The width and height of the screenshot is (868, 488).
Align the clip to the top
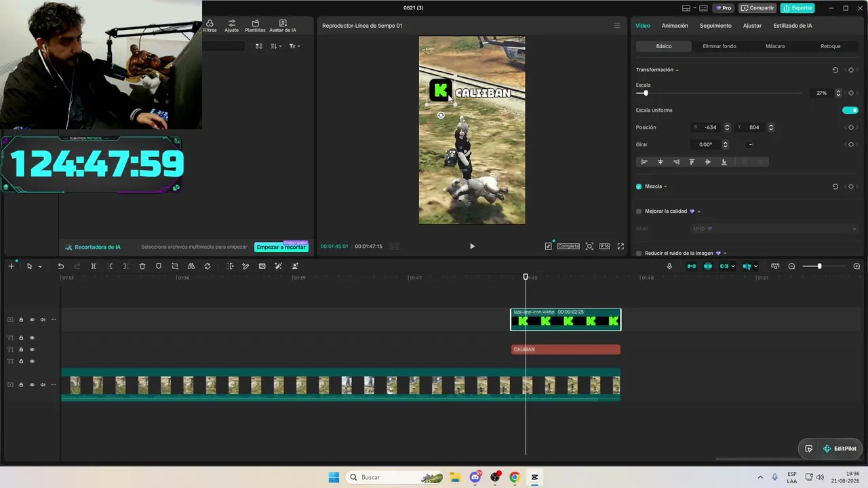(x=692, y=162)
